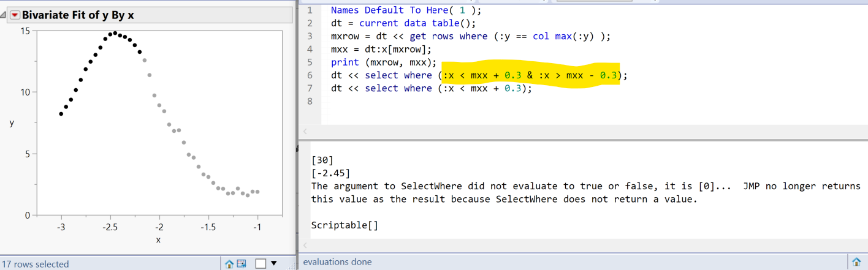Viewport: 868px width, 270px height.
Task: Click the '17 rows selected' status text
Action: point(36,264)
